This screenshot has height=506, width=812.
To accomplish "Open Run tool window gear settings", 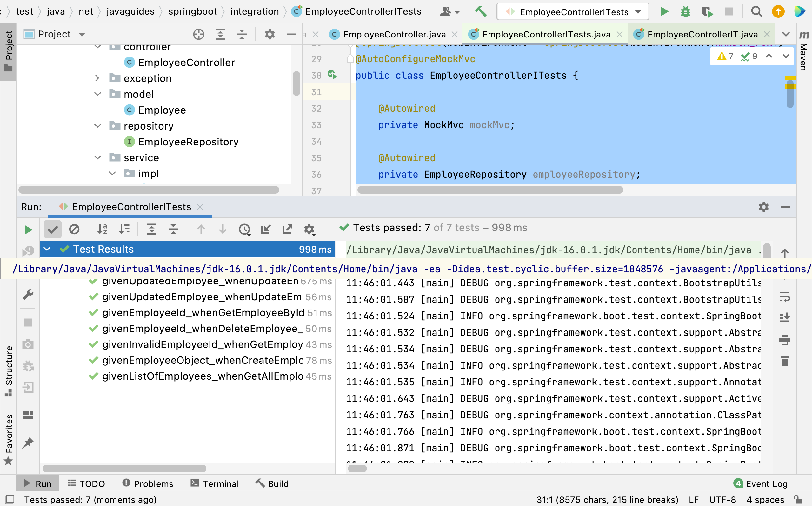I will 763,207.
